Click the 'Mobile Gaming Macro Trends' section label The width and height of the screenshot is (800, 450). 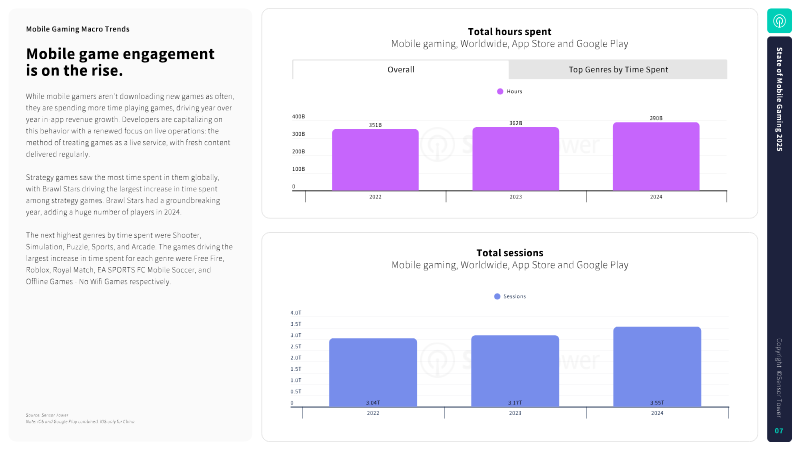pos(78,29)
